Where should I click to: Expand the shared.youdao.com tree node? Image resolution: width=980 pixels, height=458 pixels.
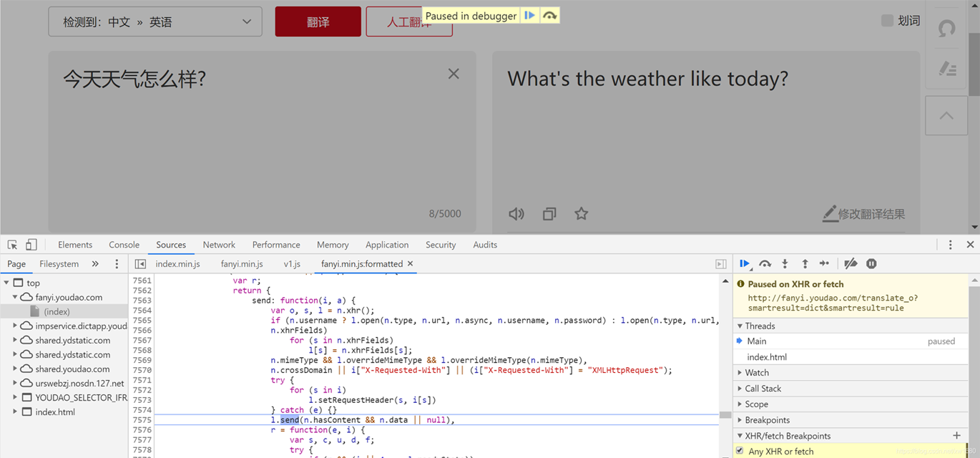point(15,369)
